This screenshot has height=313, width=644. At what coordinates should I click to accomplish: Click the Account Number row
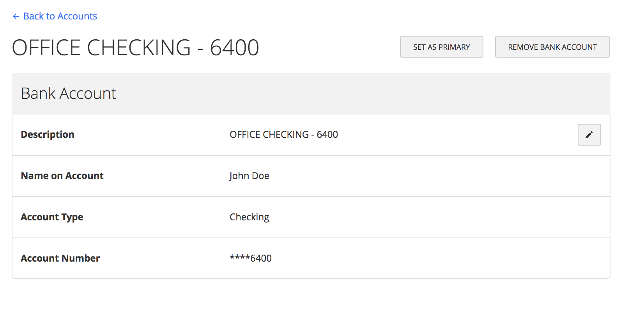coord(60,258)
